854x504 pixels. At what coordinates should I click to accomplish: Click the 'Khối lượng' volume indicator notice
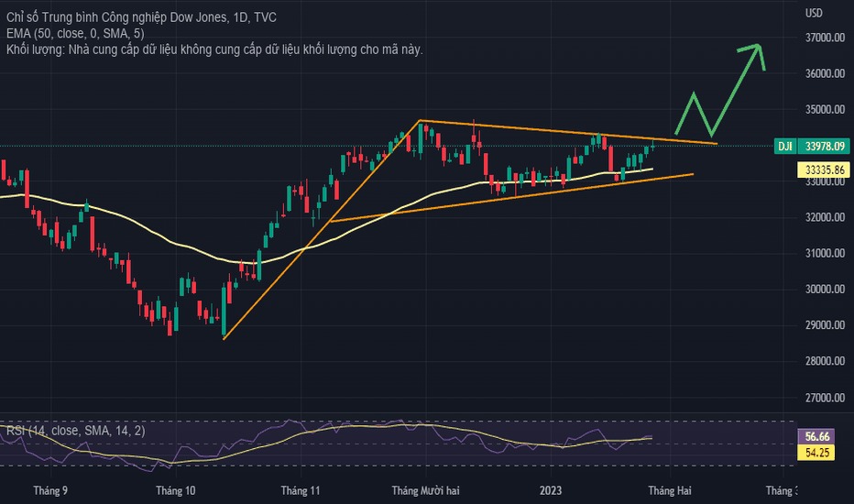(x=214, y=49)
